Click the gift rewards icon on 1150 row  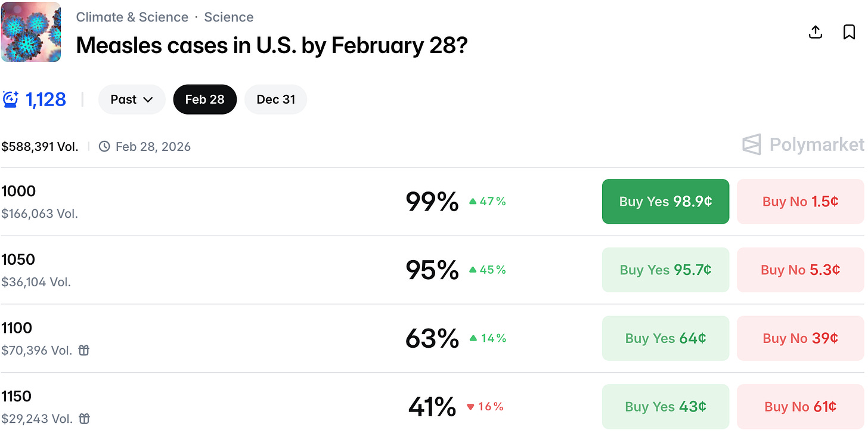[84, 419]
